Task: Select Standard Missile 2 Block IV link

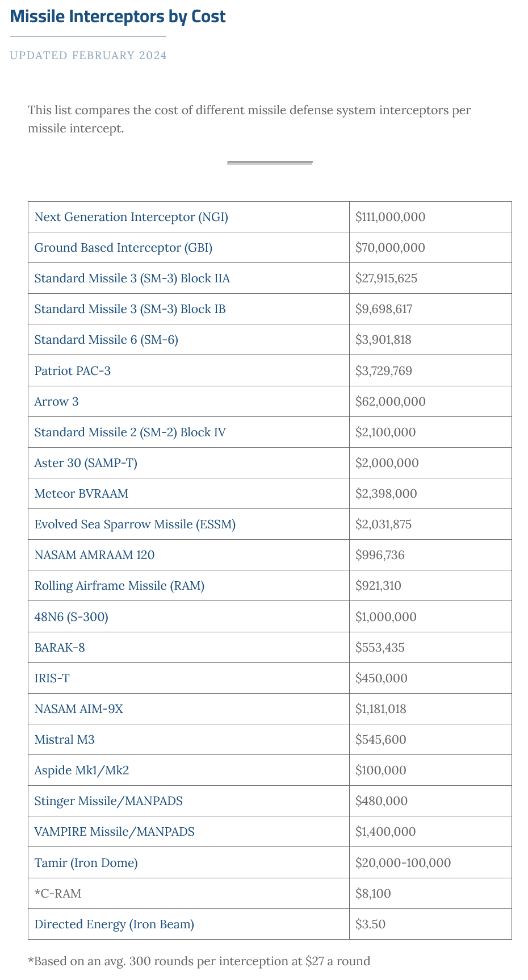Action: [x=130, y=432]
